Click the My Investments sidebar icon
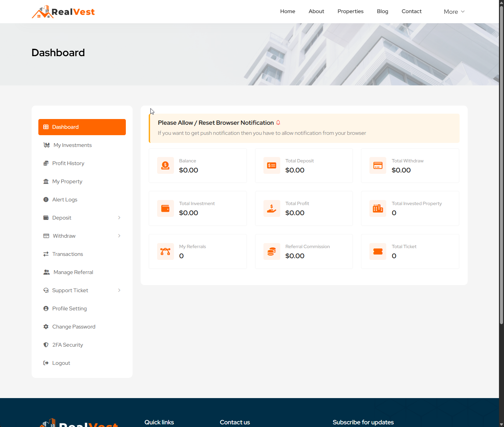504x427 pixels. (46, 145)
